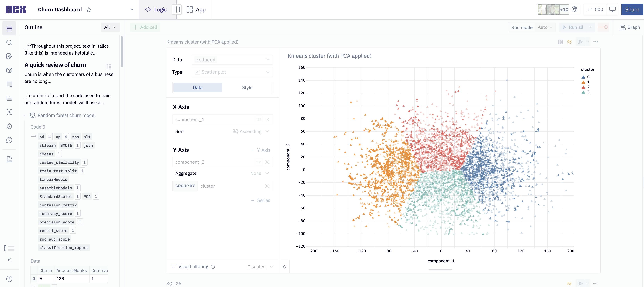Open the history clock sidebar icon
Image resolution: width=644 pixels, height=287 pixels.
pyautogui.click(x=9, y=140)
